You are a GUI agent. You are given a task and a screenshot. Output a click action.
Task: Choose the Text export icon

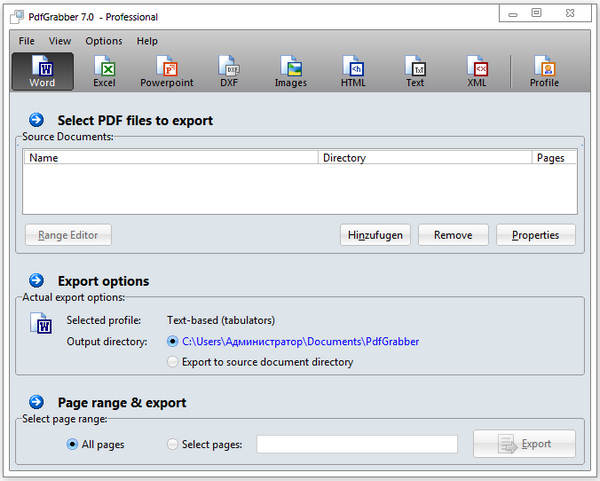pyautogui.click(x=415, y=72)
